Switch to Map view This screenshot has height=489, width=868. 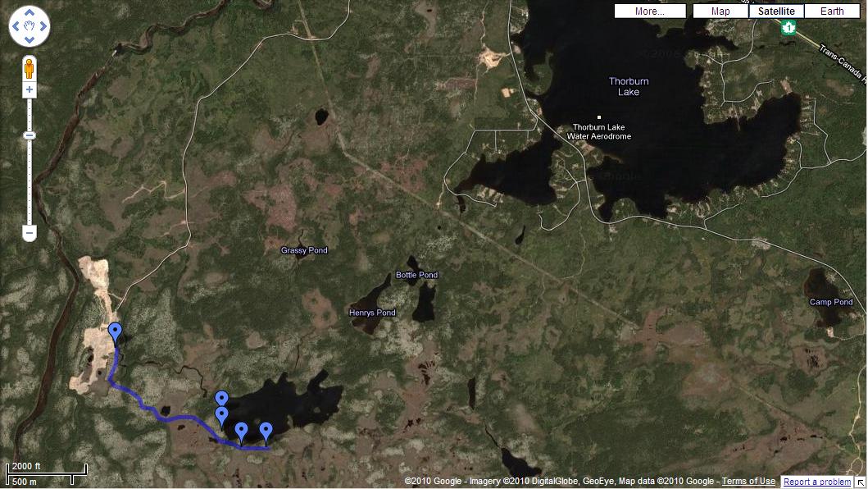pos(720,11)
